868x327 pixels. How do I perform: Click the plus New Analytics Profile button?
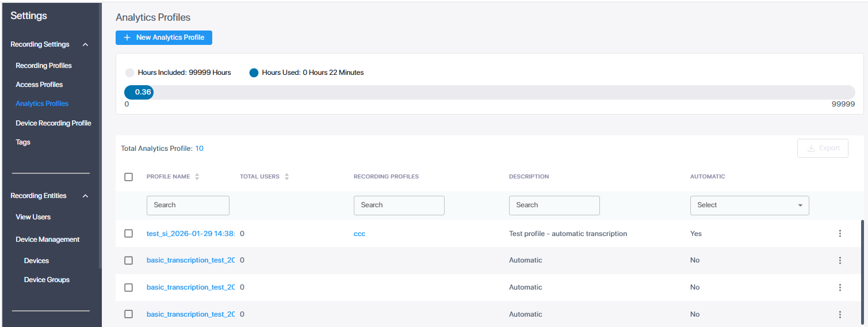164,37
